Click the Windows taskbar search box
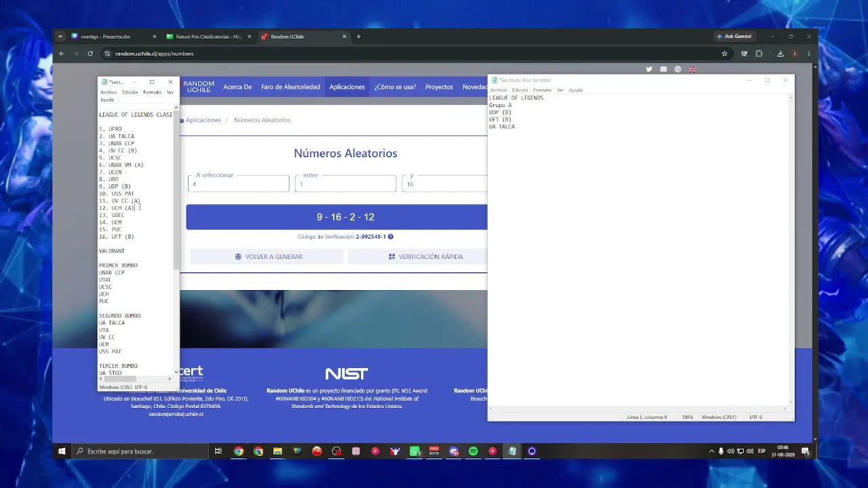This screenshot has height=488, width=868. [x=140, y=451]
